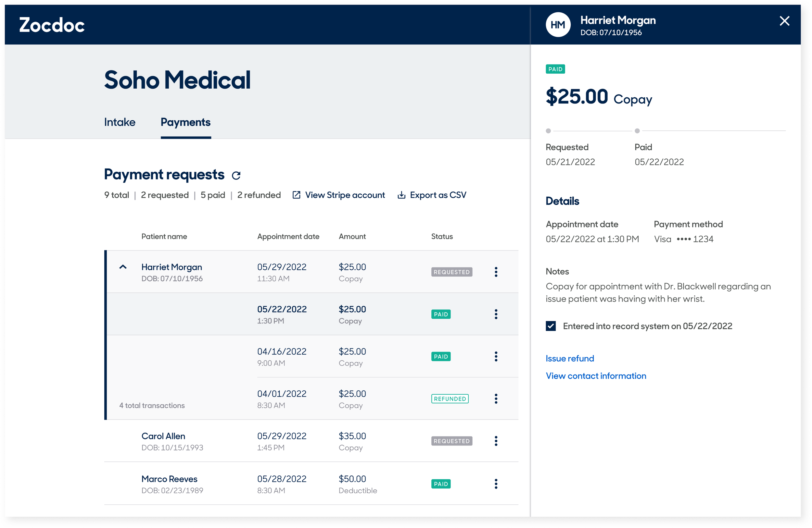
Task: Select the Payments tab
Action: coord(185,122)
